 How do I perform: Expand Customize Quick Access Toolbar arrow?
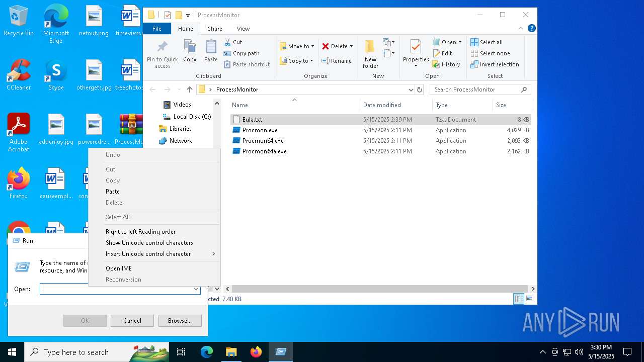(188, 15)
